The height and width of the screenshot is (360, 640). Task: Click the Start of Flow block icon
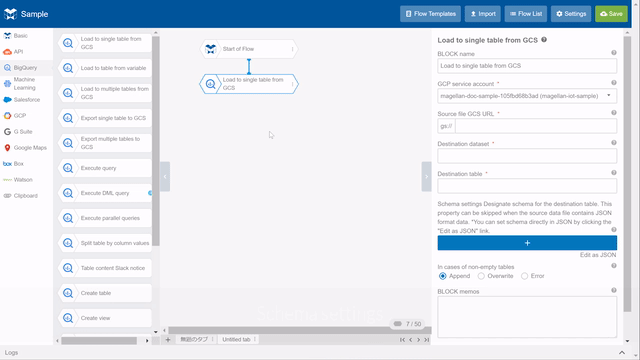click(211, 49)
